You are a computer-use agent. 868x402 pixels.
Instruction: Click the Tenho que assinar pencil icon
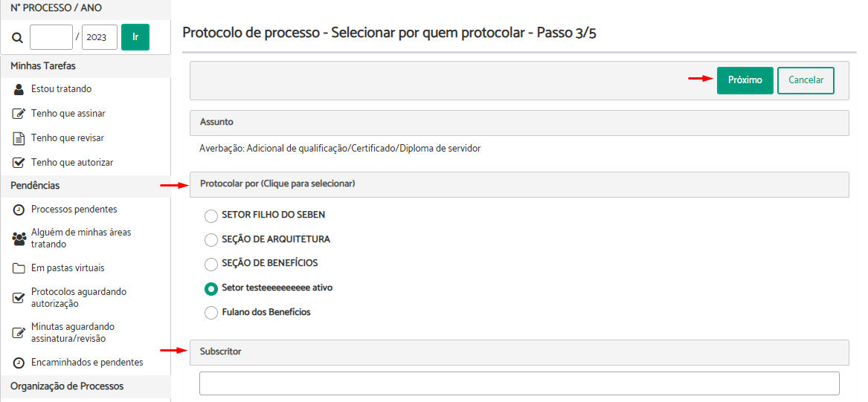click(19, 114)
